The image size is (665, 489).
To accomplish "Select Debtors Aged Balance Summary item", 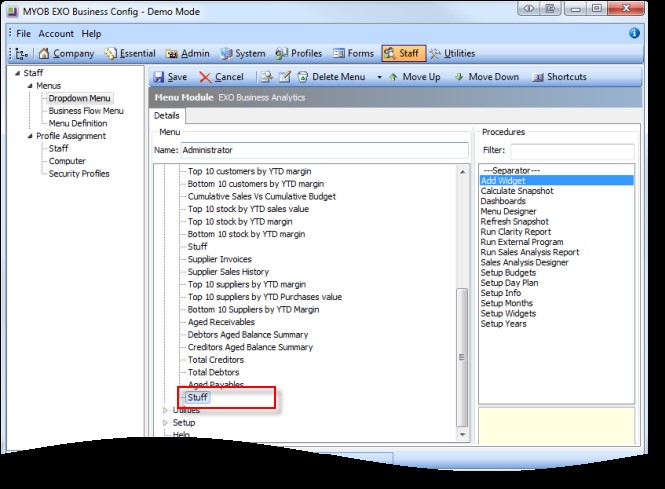I will (248, 335).
